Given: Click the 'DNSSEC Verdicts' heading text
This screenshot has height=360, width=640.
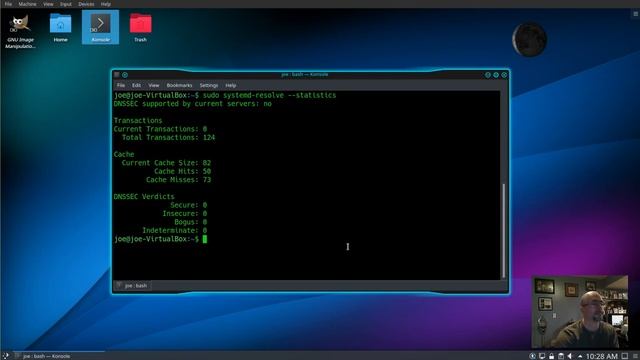Looking at the screenshot, I should tap(144, 197).
